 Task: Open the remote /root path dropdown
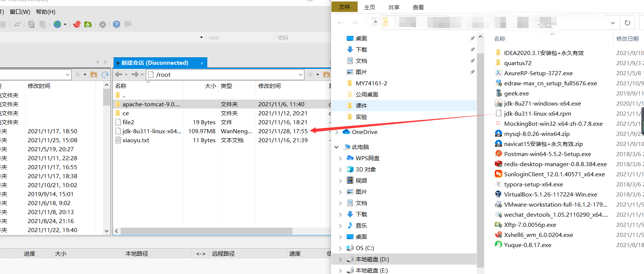tap(300, 74)
